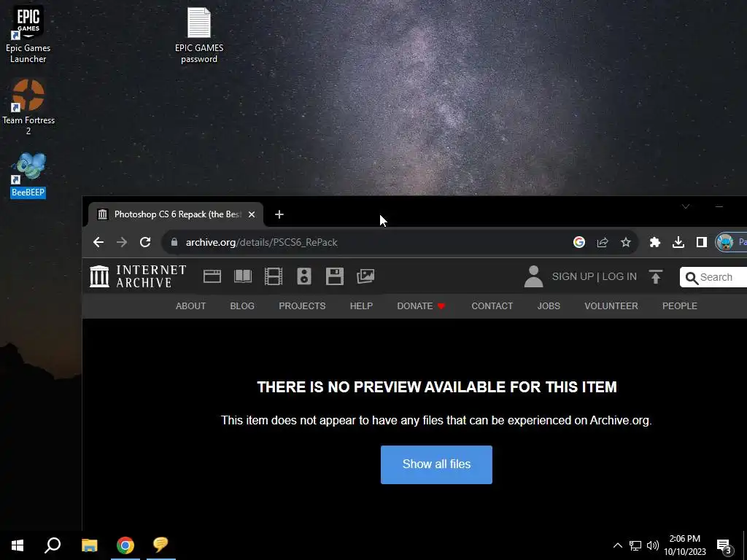Open the Audio speaker icon

[x=304, y=276]
